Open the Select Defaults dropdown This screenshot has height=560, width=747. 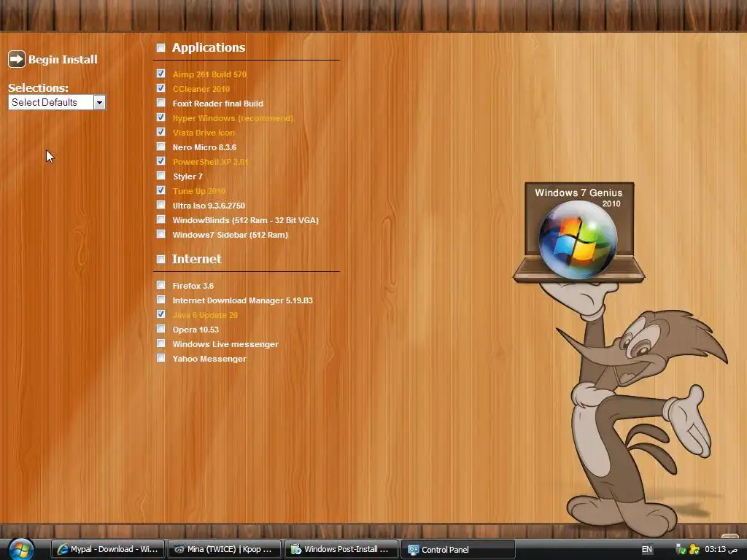tap(57, 102)
